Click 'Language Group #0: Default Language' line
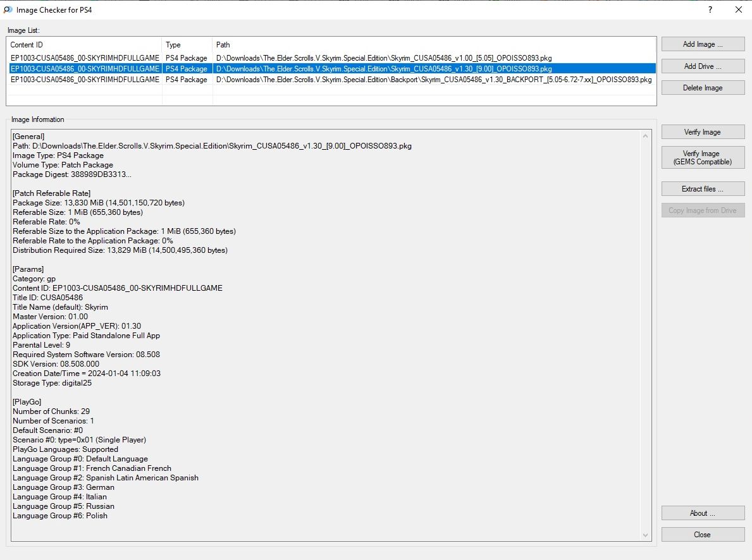 pos(80,459)
